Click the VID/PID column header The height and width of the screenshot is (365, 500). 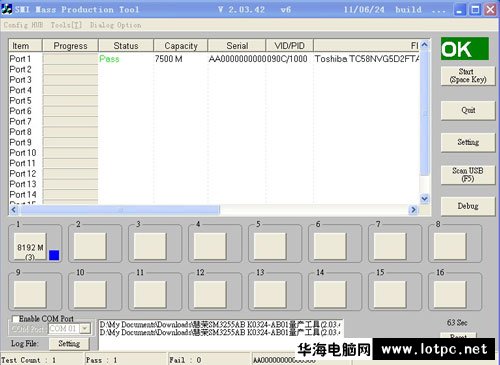[289, 46]
